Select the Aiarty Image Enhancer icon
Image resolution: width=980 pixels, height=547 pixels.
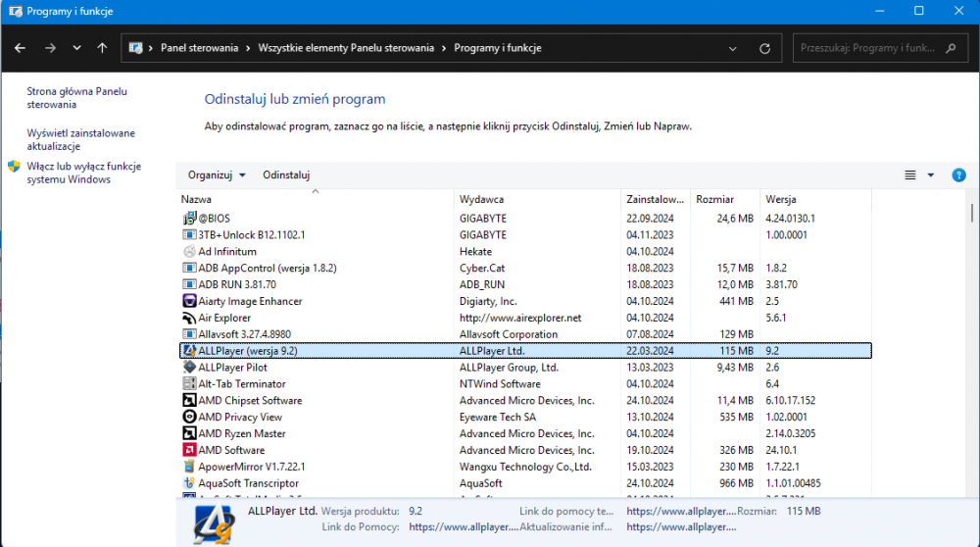click(190, 301)
